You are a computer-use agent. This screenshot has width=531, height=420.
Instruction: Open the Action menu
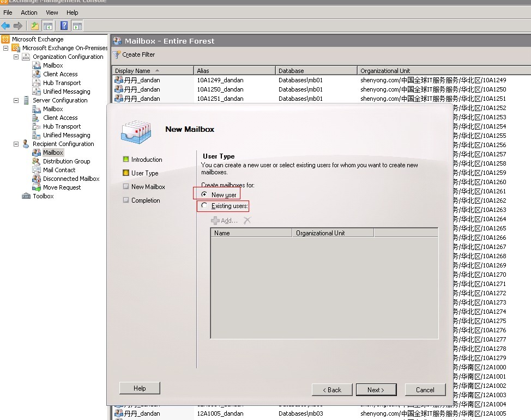tap(29, 13)
